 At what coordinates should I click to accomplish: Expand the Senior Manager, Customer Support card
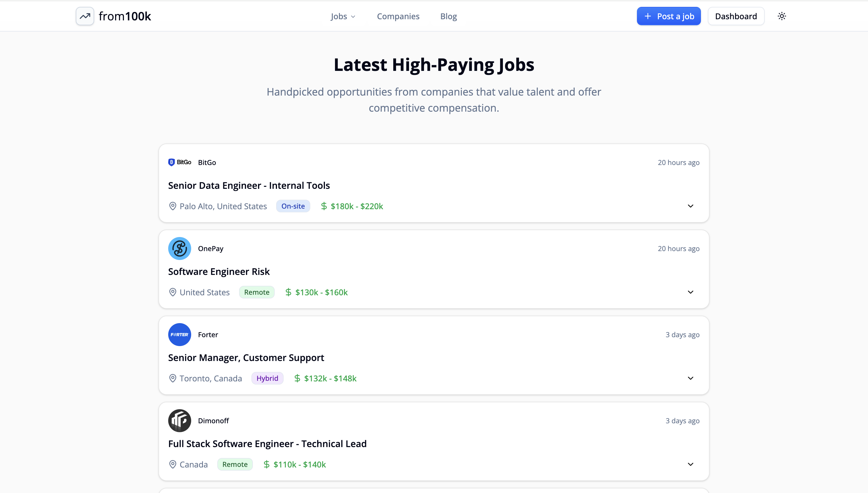pyautogui.click(x=690, y=378)
